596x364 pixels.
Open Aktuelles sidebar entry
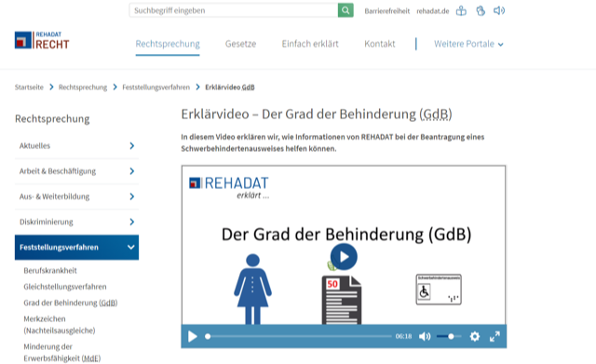[34, 145]
